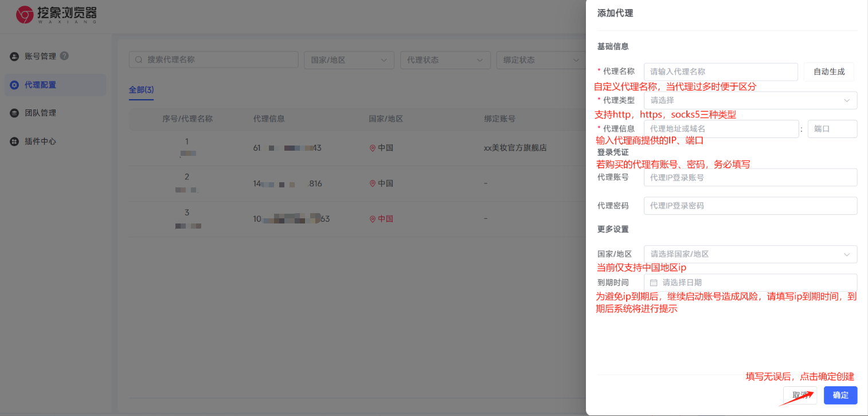
Task: Click the search magnifier icon in proxy search
Action: point(138,59)
